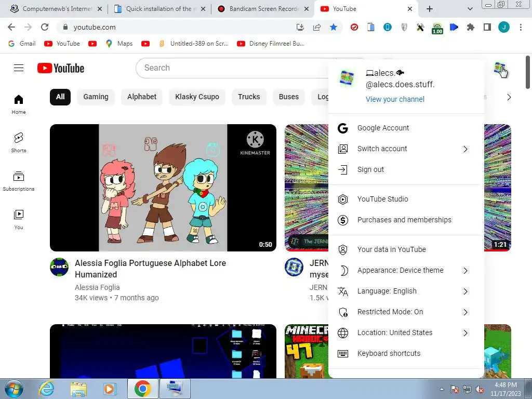Open Alessia Foglia Portuguese Alphabet Lore video title
Screen dimensions: 532x399
[150, 269]
